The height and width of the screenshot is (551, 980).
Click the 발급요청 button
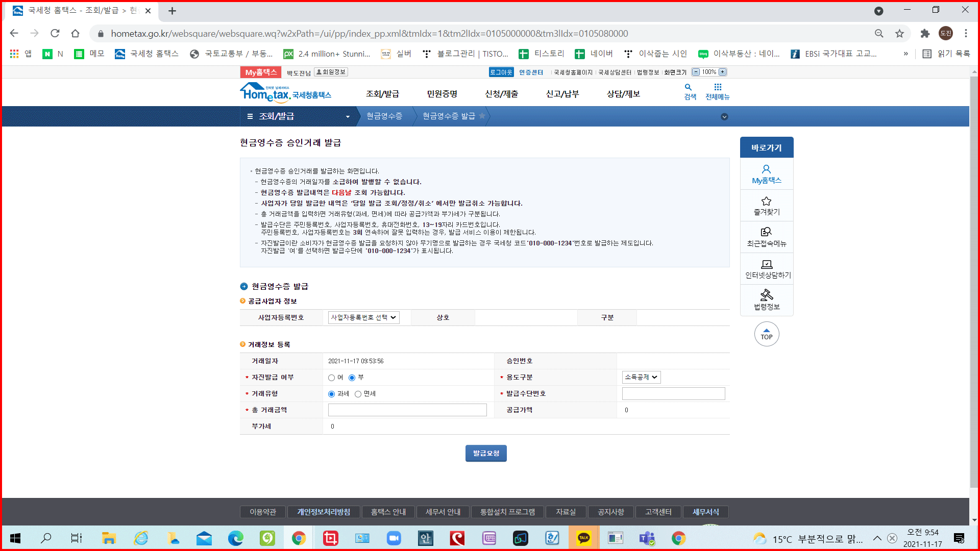485,454
